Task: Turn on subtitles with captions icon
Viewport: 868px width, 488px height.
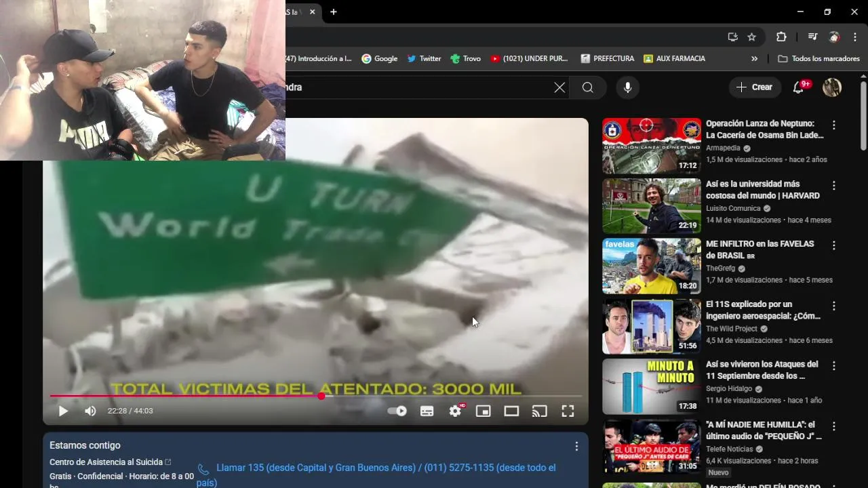Action: coord(427,411)
